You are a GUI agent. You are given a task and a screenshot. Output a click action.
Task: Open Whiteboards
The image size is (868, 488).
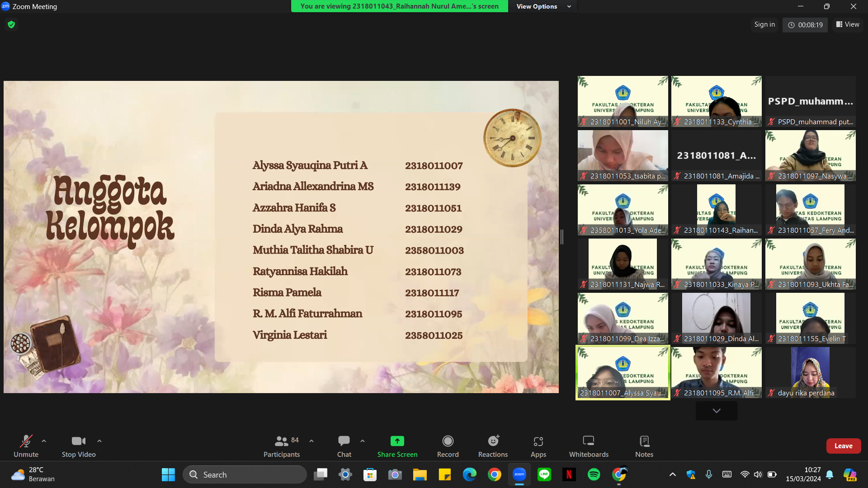click(589, 446)
